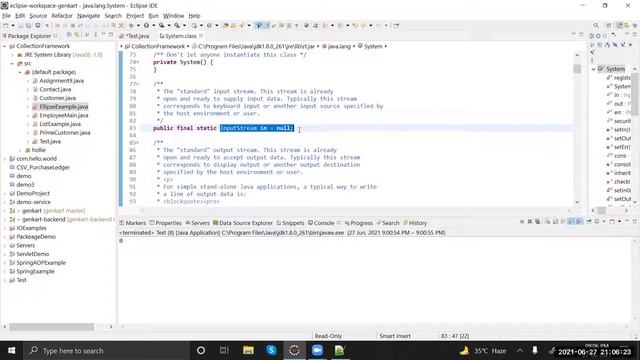Open the Debug button dropdown arrow
This screenshot has height=360, width=640.
coord(138,25)
